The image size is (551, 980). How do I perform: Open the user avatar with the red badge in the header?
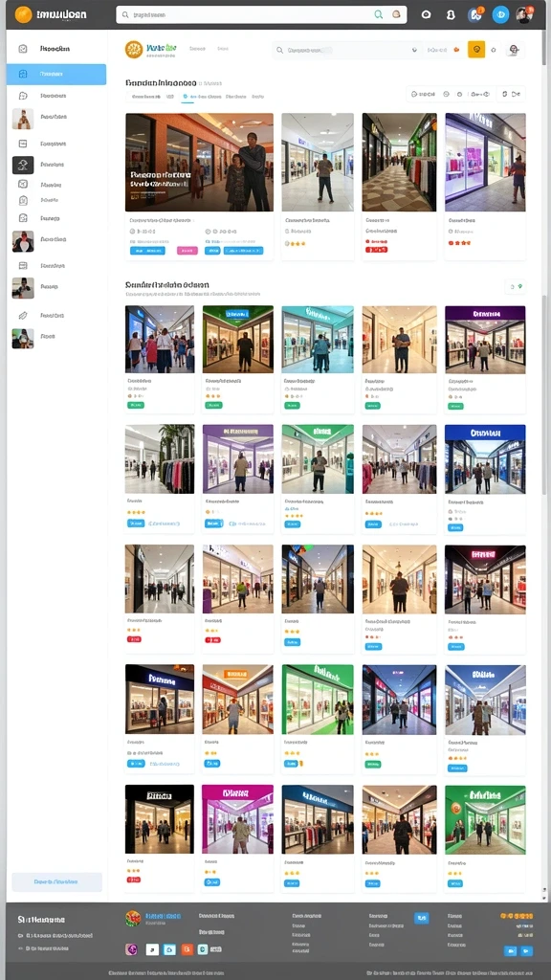[524, 14]
